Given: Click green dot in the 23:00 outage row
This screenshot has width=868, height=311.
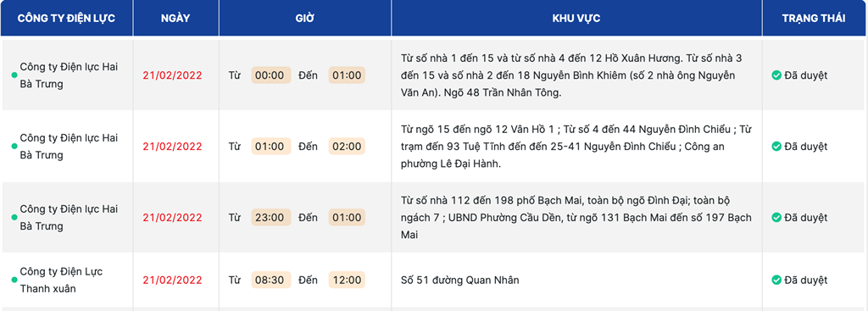Looking at the screenshot, I should [14, 218].
